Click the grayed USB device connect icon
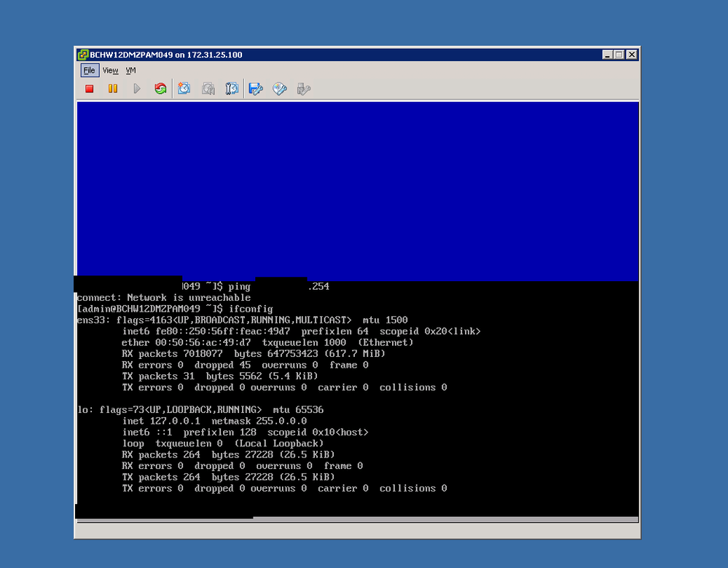The height and width of the screenshot is (568, 728). [304, 89]
